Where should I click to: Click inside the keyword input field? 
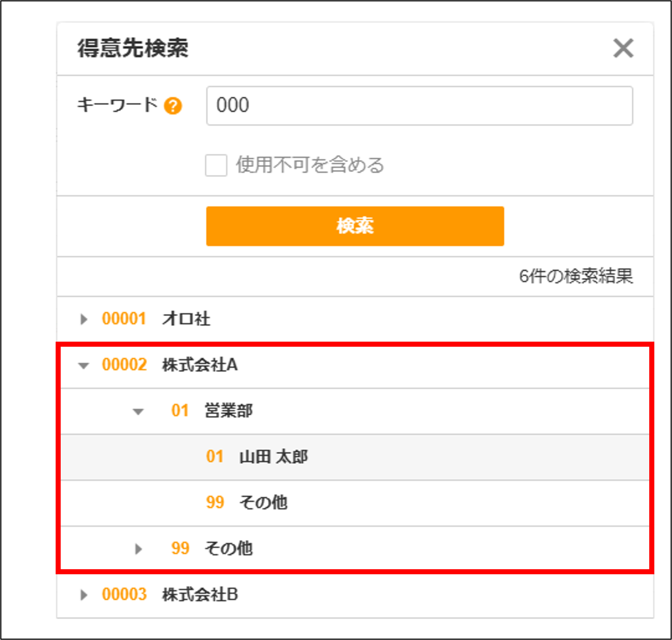pos(419,105)
